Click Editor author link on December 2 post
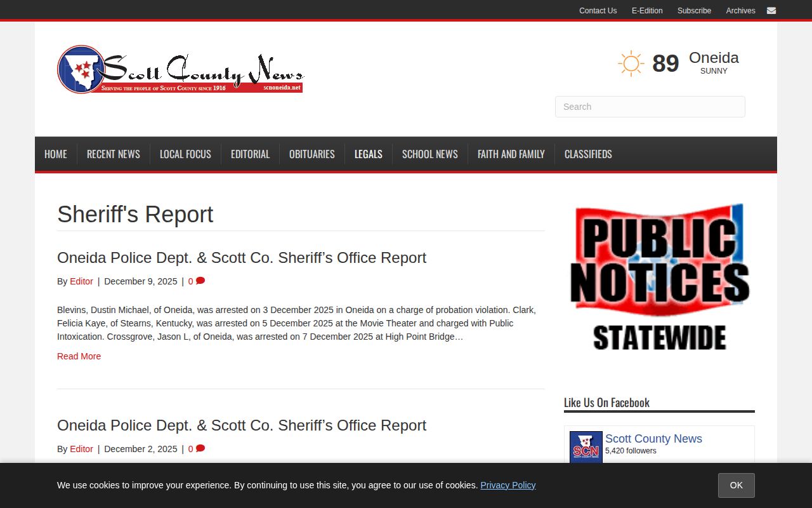Viewport: 812px width, 508px height. pyautogui.click(x=81, y=449)
